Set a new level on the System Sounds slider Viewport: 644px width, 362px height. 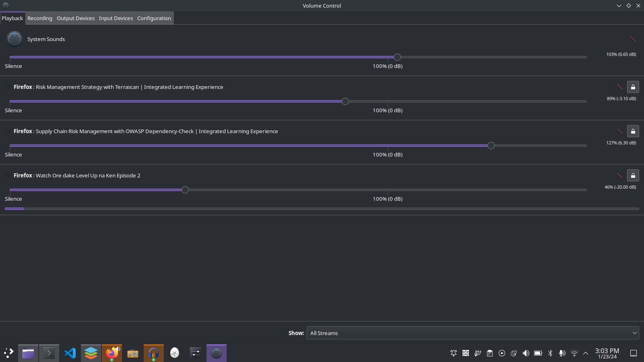point(397,57)
